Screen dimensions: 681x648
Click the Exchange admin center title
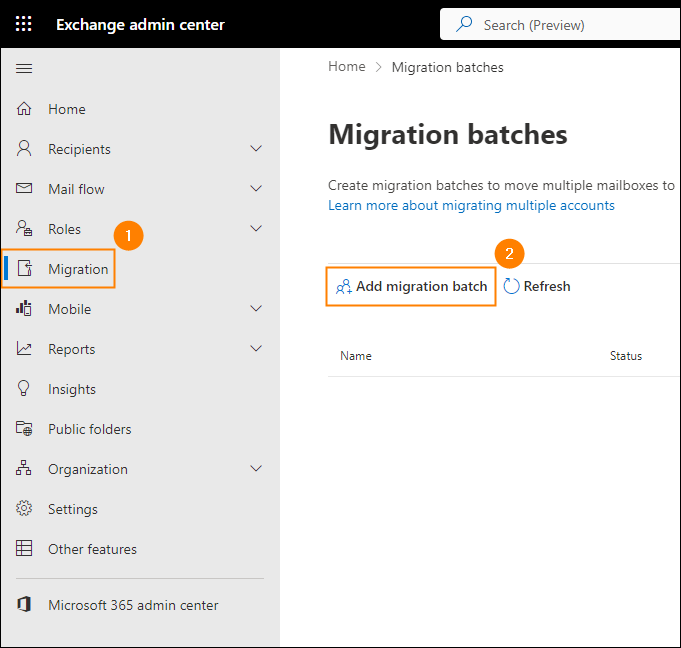[x=140, y=25]
